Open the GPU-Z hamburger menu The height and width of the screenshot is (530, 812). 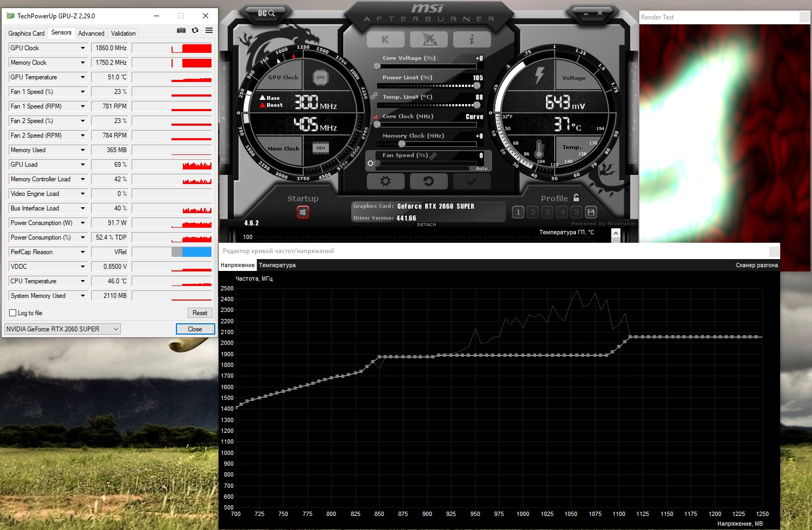(x=209, y=31)
